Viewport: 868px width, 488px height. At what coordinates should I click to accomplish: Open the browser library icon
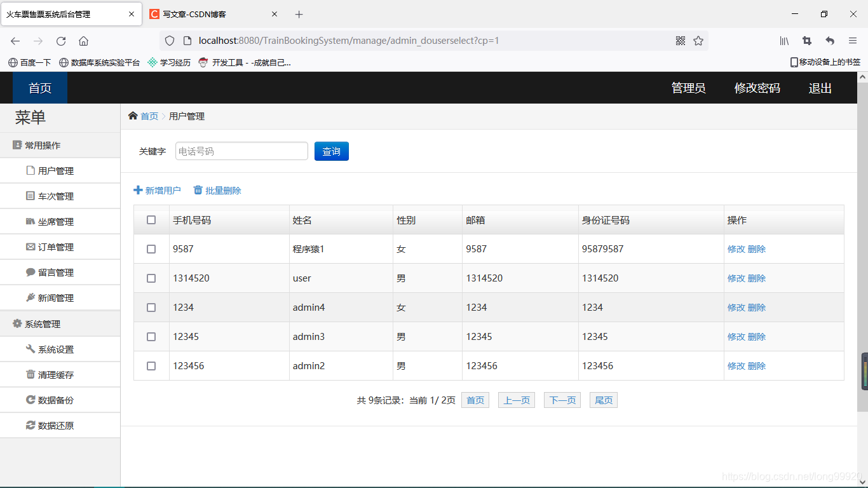(x=785, y=41)
